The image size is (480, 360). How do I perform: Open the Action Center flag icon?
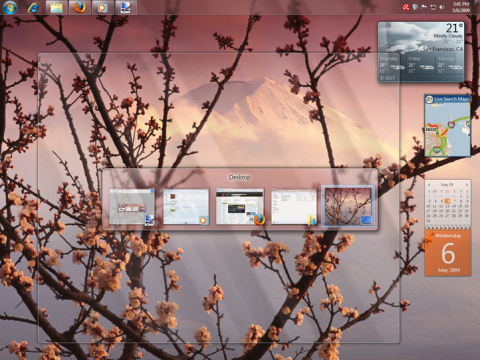click(x=424, y=7)
